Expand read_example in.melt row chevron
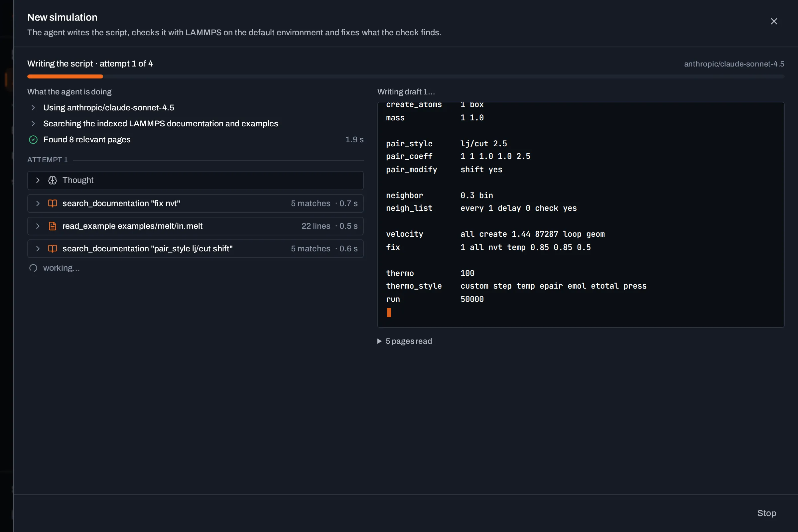Image resolution: width=798 pixels, height=532 pixels. (x=38, y=226)
